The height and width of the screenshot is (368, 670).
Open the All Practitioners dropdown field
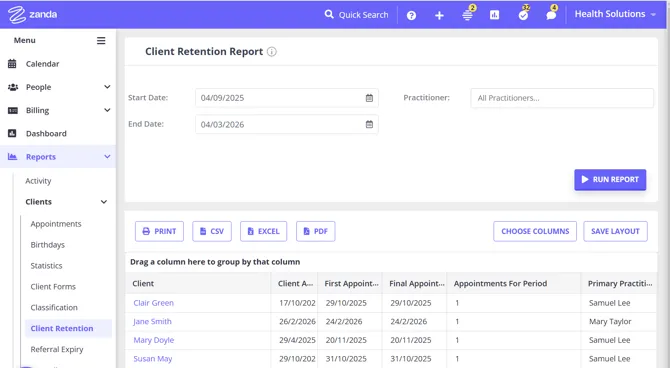coord(562,98)
